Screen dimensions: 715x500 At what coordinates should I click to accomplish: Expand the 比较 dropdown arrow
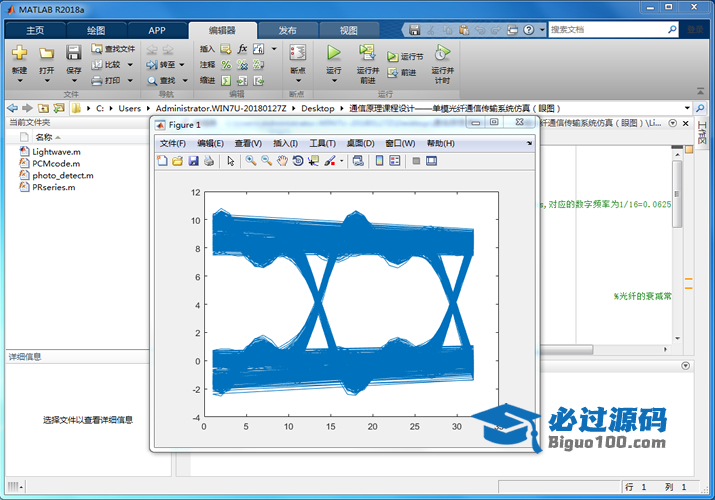click(x=130, y=65)
